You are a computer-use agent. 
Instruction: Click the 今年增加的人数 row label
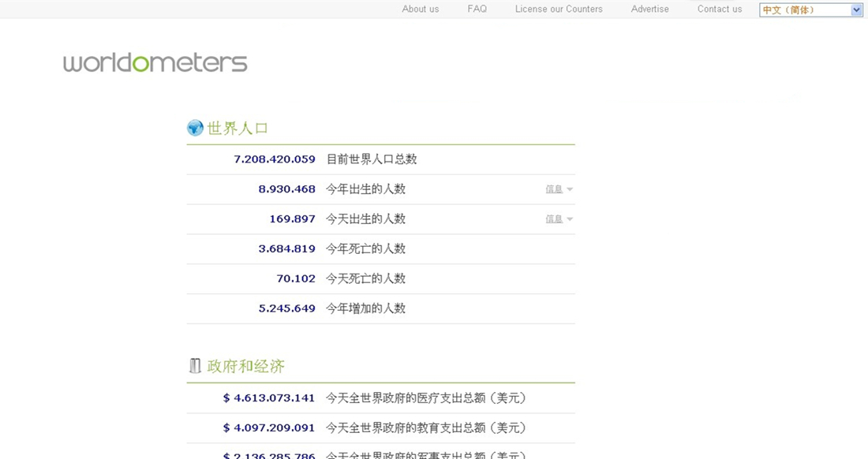(x=366, y=309)
